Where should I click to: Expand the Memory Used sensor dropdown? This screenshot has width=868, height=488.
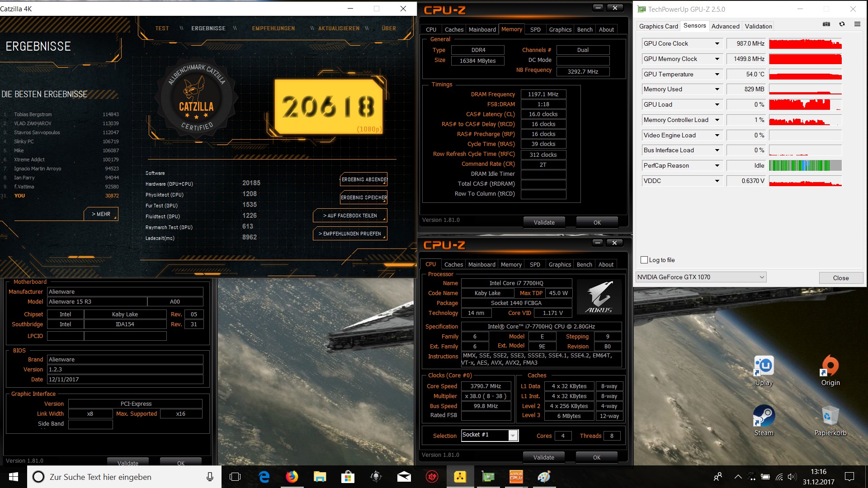(x=717, y=89)
